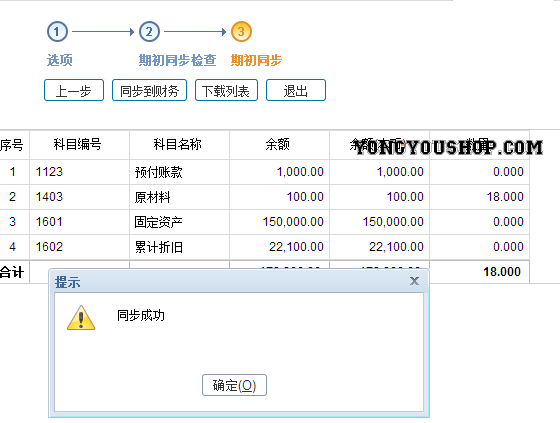Select row with account 1123 预付账款
560x423 pixels.
[264, 172]
